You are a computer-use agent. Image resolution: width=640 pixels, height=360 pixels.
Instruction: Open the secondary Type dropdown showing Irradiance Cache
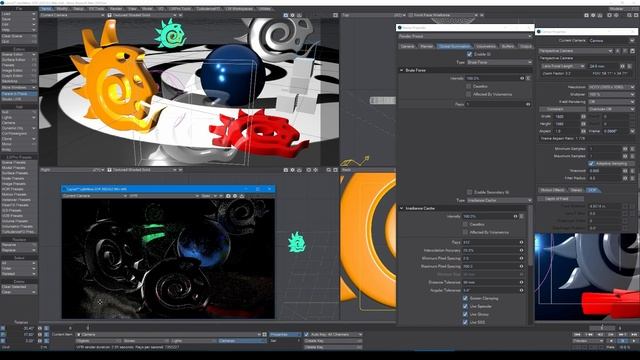(499, 200)
